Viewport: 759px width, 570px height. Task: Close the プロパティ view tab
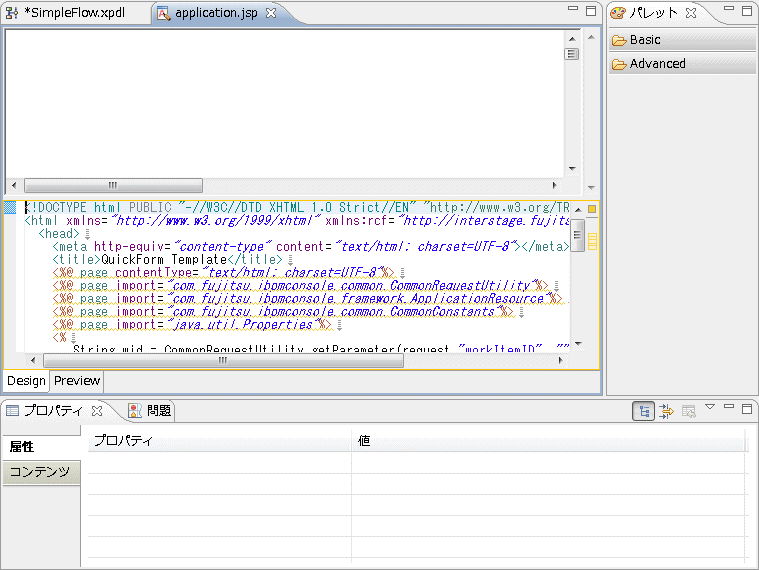[97, 410]
